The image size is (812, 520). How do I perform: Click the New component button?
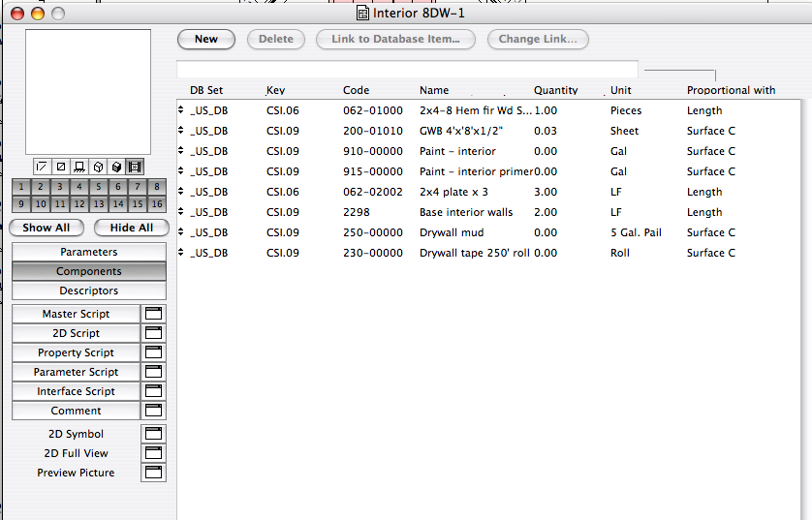point(206,40)
